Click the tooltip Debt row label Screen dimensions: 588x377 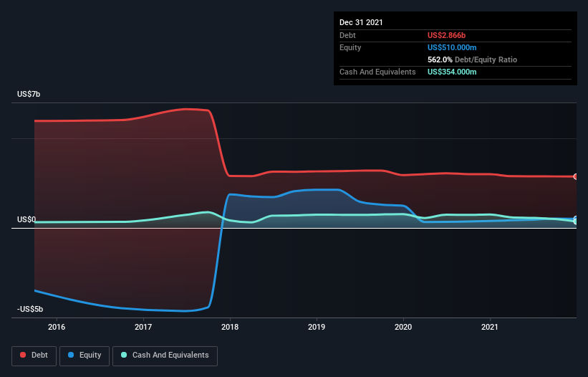click(347, 35)
